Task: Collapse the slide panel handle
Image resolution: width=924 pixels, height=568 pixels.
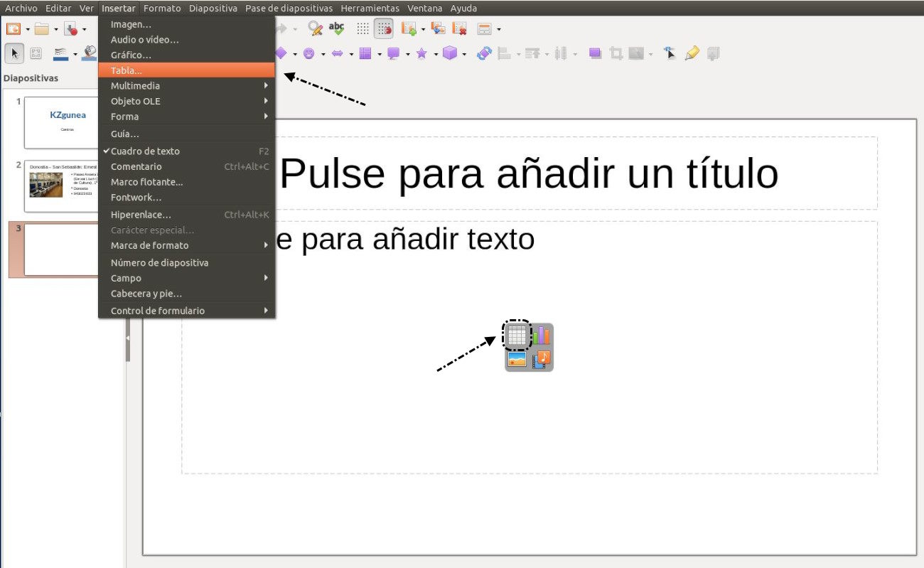Action: 128,338
